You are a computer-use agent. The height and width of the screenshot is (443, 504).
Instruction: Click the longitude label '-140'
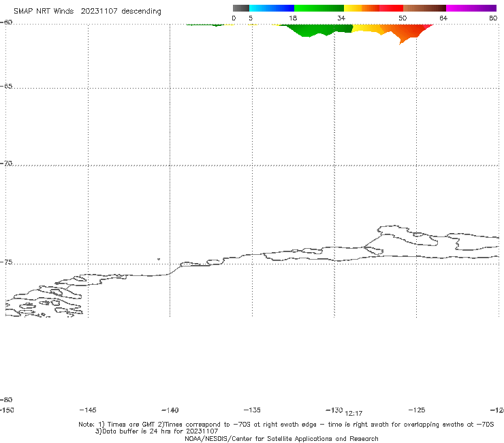pos(170,410)
